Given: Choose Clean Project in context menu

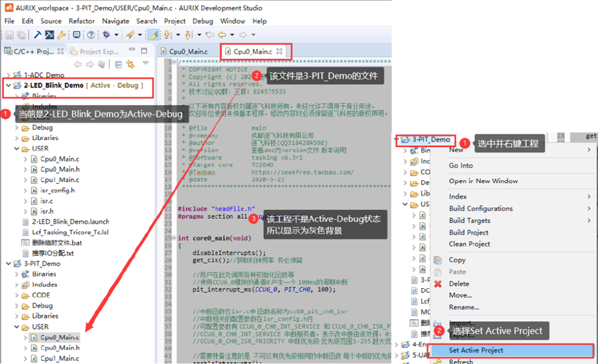Looking at the screenshot, I should point(469,244).
